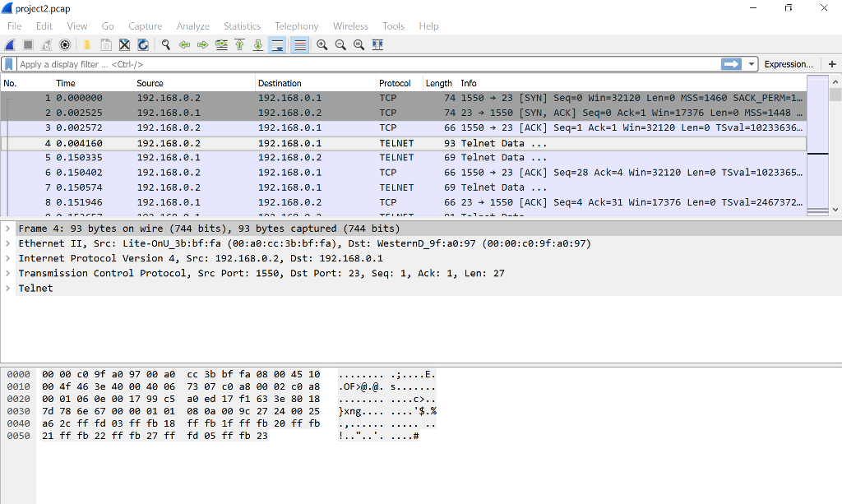Reset text to normal size
Image resolution: width=842 pixels, height=504 pixels.
pos(359,45)
